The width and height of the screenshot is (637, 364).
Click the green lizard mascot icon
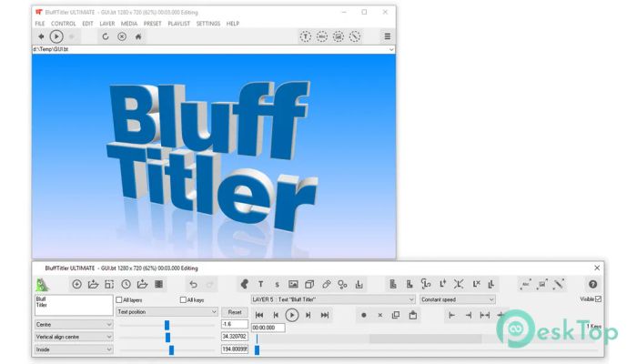(x=42, y=285)
